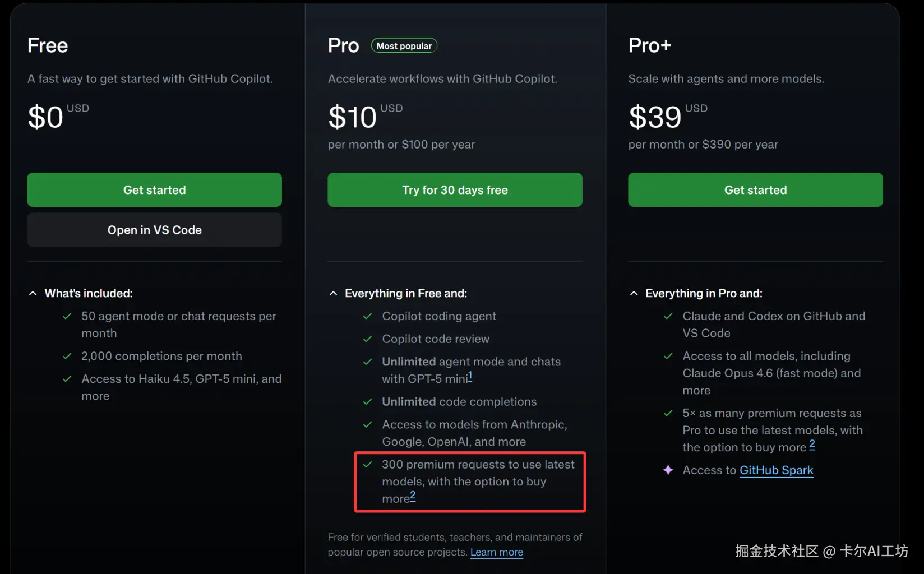924x574 pixels.
Task: Collapse the Everything in Pro and chevron
Action: 634,293
